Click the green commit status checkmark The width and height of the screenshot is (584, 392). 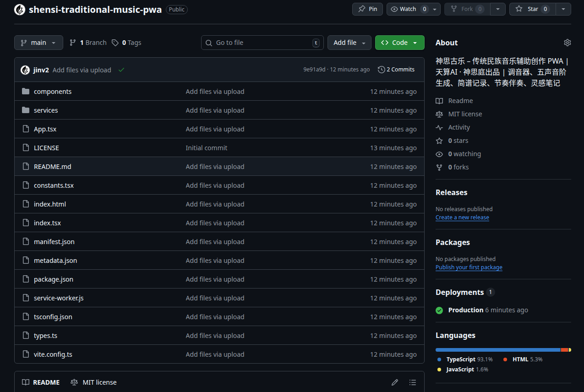(x=121, y=70)
